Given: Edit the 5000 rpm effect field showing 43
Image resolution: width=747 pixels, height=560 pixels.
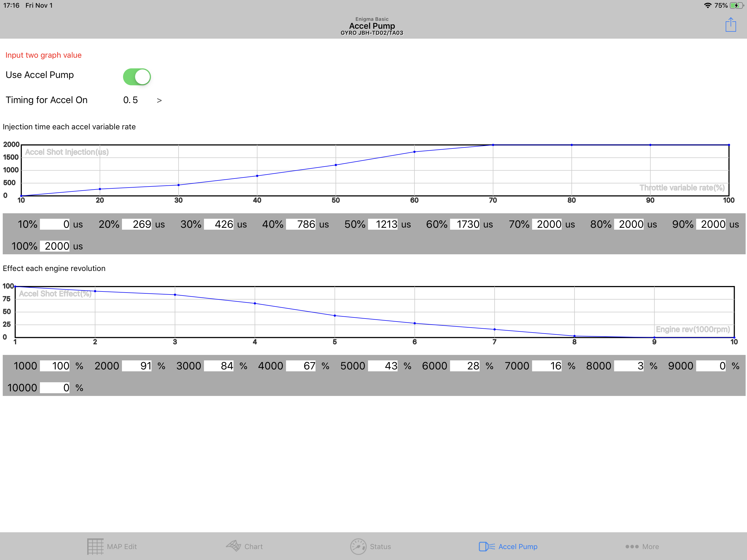Looking at the screenshot, I should coord(383,366).
